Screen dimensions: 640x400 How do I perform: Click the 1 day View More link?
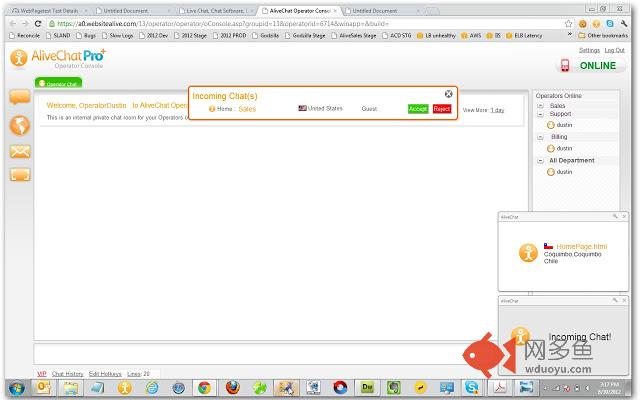(497, 110)
